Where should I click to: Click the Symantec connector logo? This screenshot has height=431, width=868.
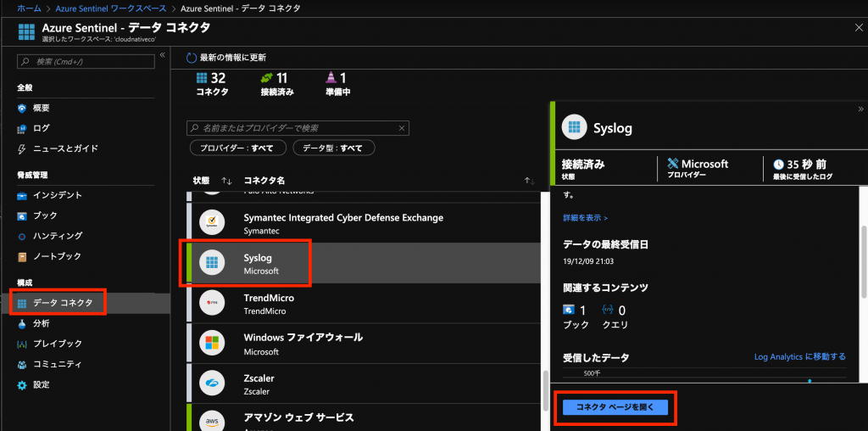coord(211,222)
